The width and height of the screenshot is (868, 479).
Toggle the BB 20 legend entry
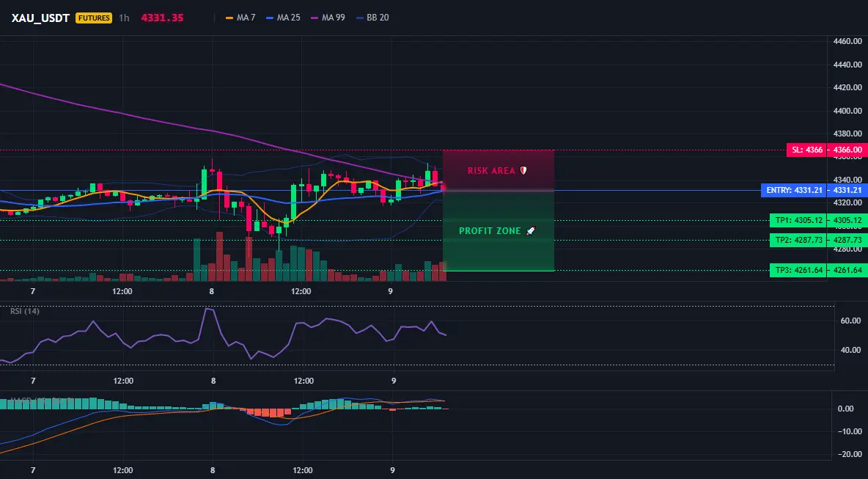coord(372,18)
